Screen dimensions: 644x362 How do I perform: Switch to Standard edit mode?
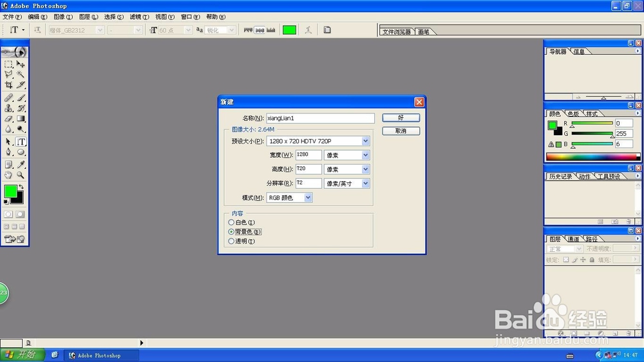8,214
